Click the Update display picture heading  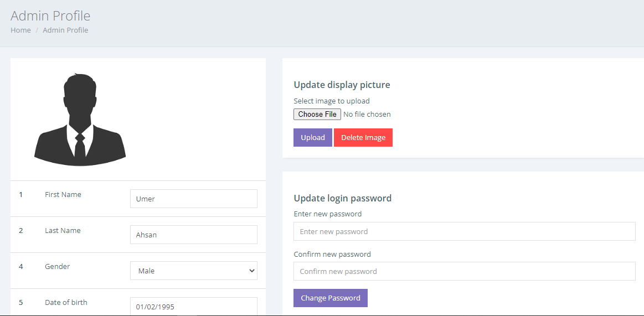[x=342, y=85]
